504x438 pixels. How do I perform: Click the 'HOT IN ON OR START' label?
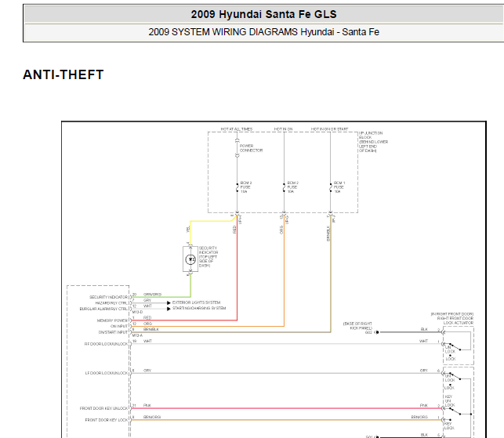(x=329, y=129)
